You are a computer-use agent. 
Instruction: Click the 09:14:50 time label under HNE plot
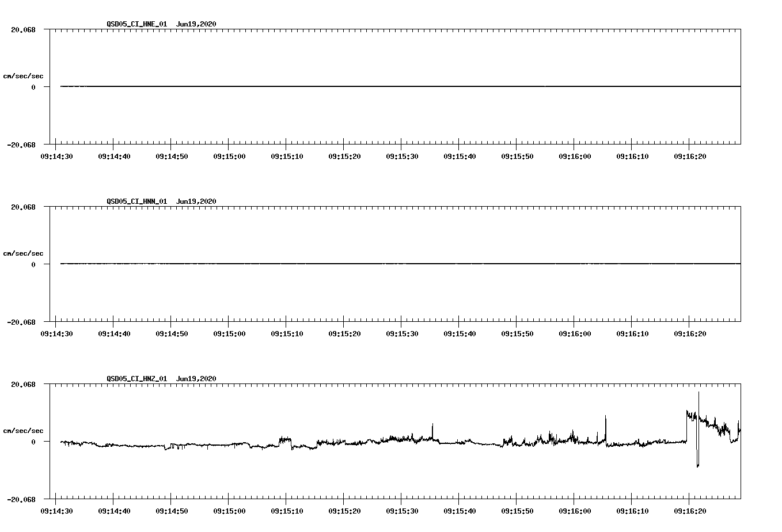(172, 157)
